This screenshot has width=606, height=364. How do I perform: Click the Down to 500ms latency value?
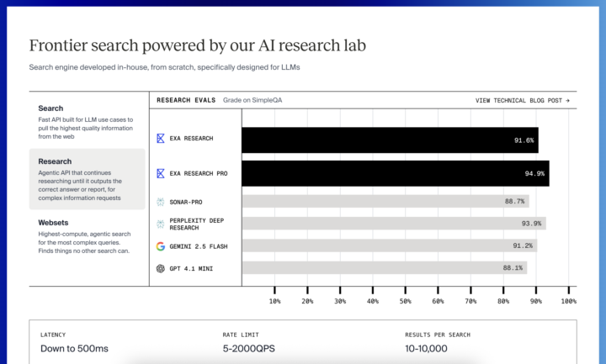74,349
